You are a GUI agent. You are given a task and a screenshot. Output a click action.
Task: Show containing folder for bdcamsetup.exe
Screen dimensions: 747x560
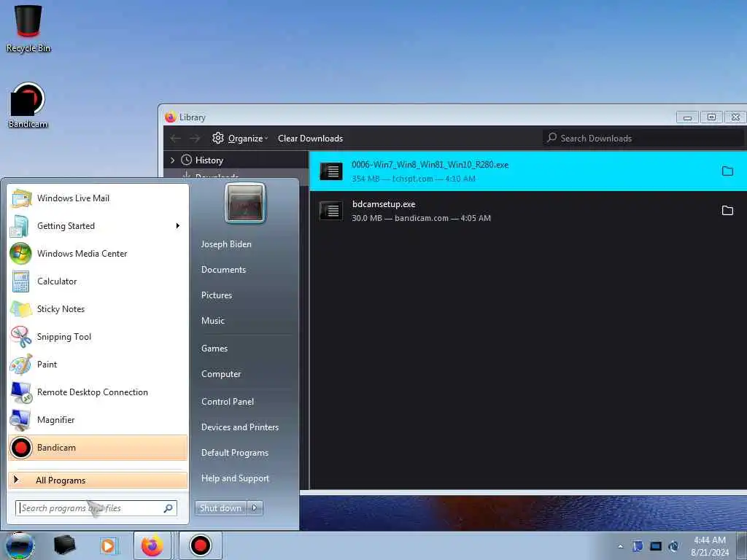727,211
